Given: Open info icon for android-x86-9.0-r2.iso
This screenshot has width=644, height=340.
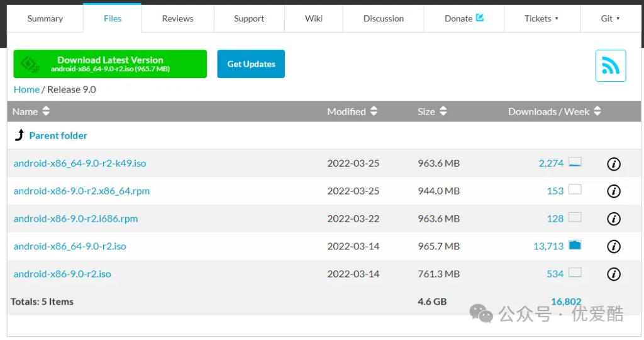Looking at the screenshot, I should click(613, 275).
